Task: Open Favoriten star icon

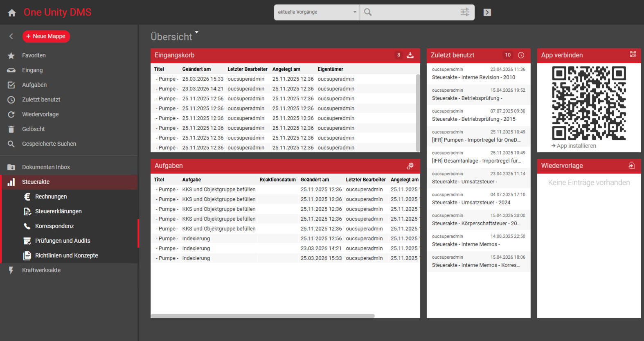Action: [x=11, y=56]
